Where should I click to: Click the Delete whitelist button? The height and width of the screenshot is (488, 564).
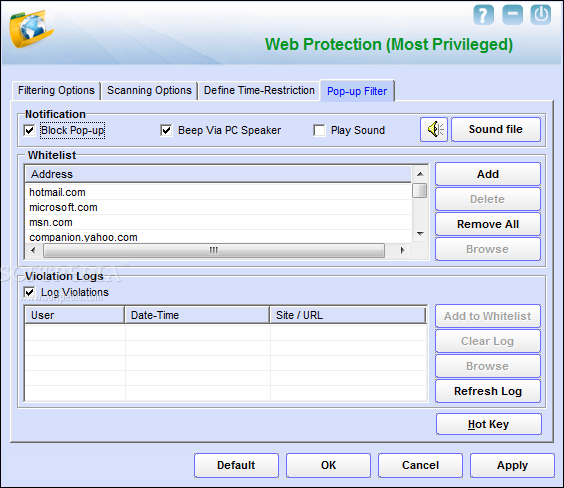pos(488,199)
